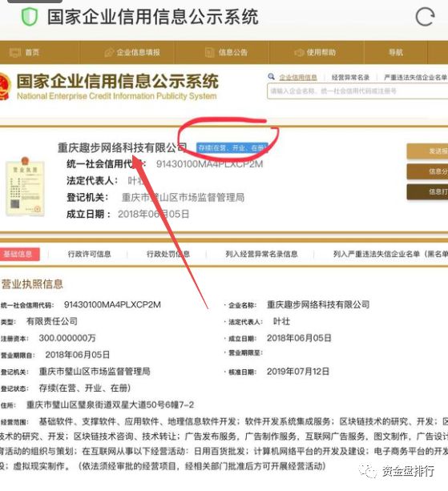Click the document icon beside 信息公告
The image size is (448, 491).
point(209,52)
